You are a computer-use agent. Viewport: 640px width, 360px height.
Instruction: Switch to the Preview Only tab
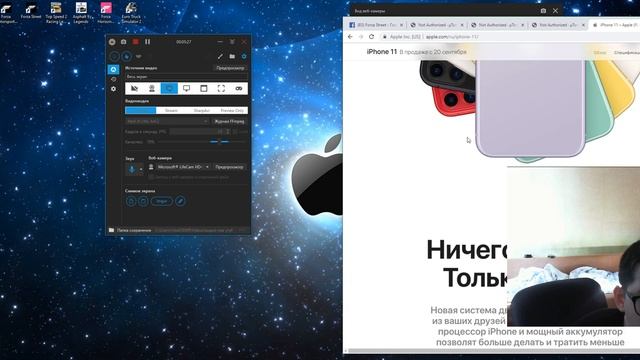(x=232, y=111)
